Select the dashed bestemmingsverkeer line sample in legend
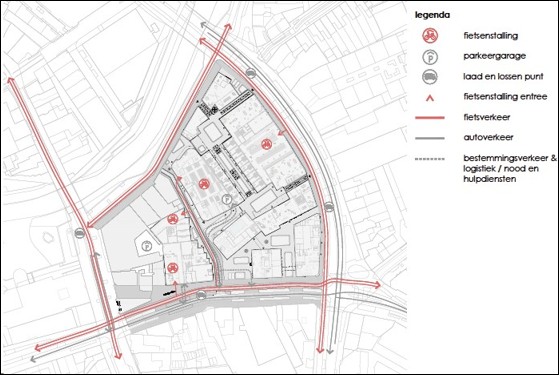This screenshot has width=559, height=375. click(x=430, y=159)
